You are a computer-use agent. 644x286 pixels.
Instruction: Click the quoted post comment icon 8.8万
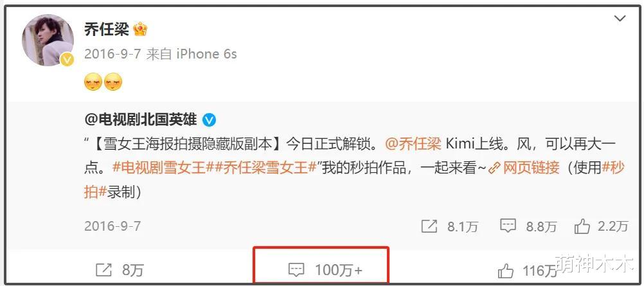pos(528,226)
